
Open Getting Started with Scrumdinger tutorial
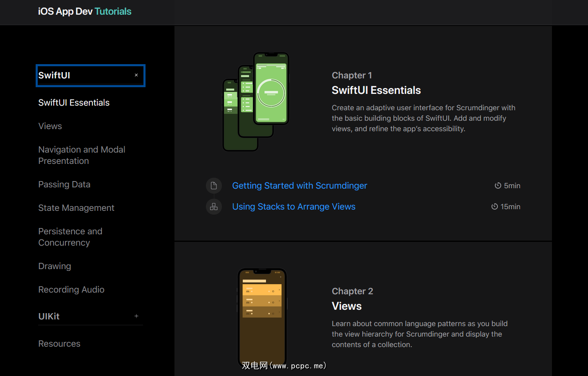tap(299, 186)
